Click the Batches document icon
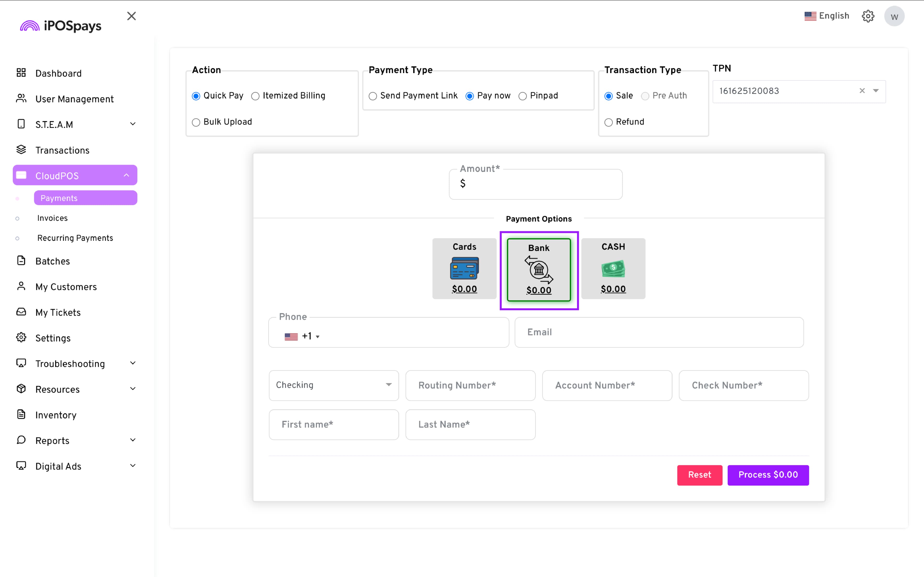Viewport: 924px width, 577px height. tap(21, 261)
